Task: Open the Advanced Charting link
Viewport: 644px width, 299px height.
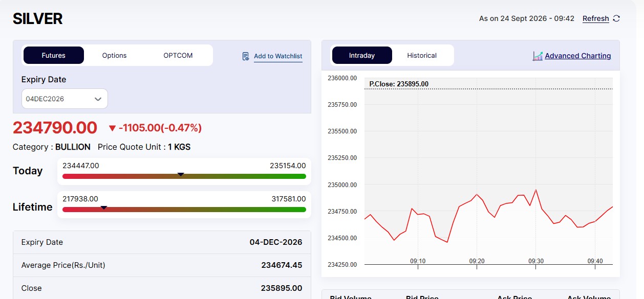Action: coord(578,56)
